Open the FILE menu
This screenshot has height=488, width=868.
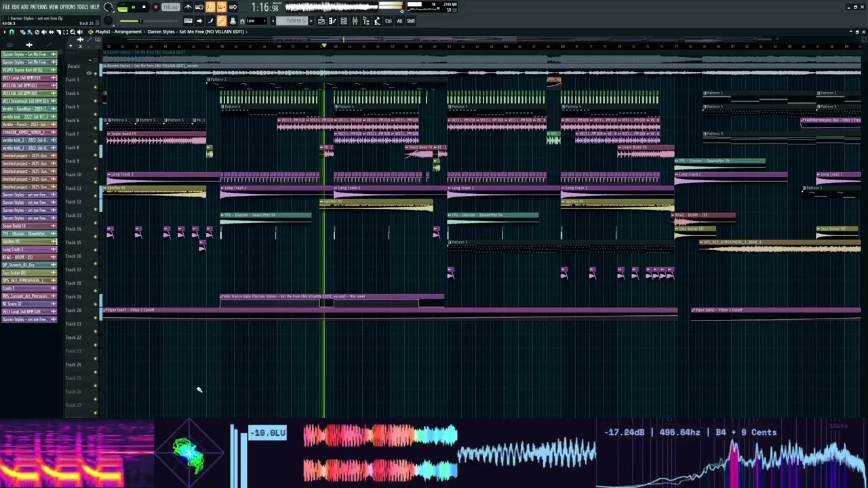coord(6,7)
